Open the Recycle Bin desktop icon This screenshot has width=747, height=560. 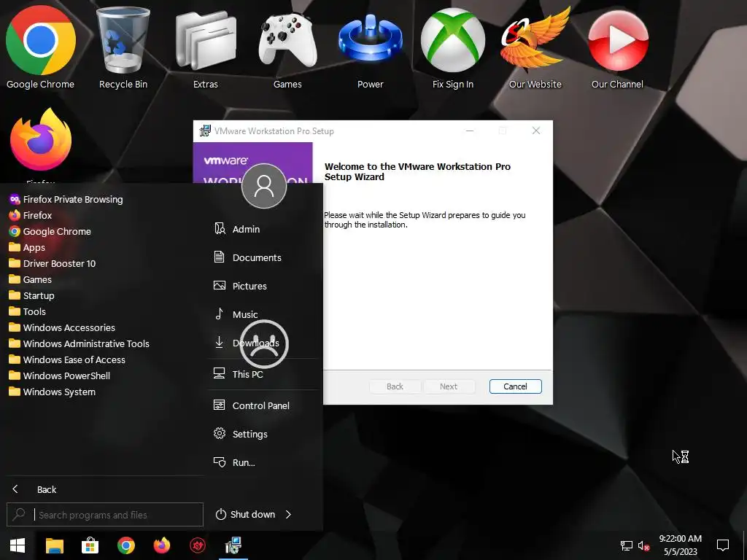point(123,47)
